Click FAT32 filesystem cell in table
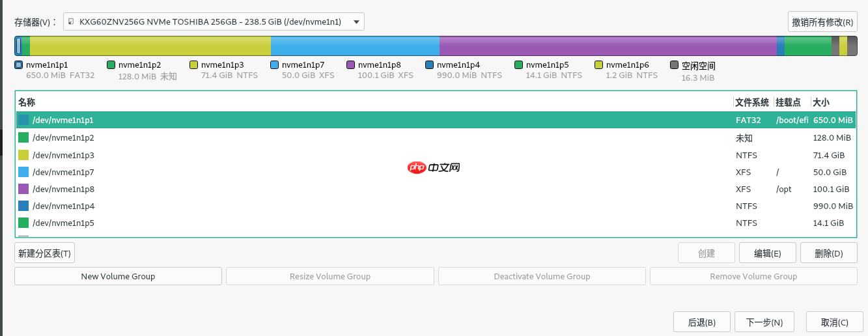Image resolution: width=868 pixels, height=336 pixels. point(748,120)
